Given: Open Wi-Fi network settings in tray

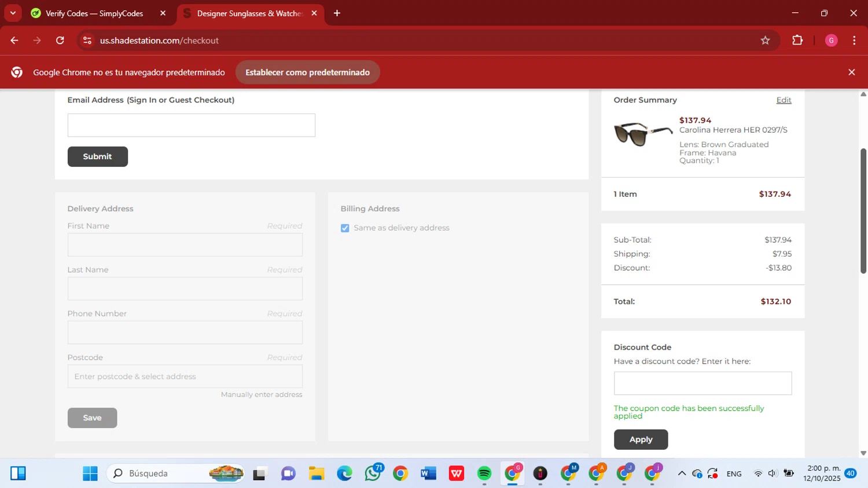Looking at the screenshot, I should click(758, 474).
